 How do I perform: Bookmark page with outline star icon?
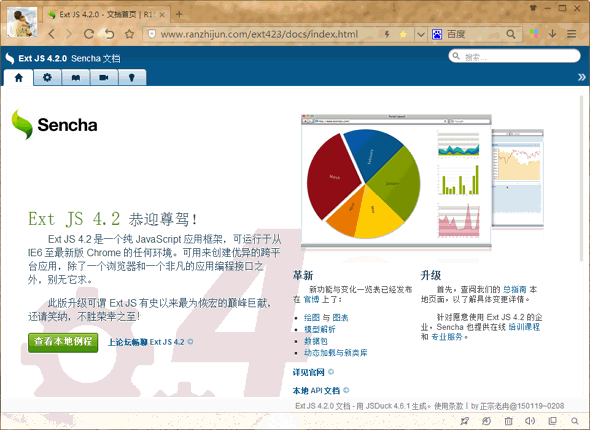click(129, 34)
